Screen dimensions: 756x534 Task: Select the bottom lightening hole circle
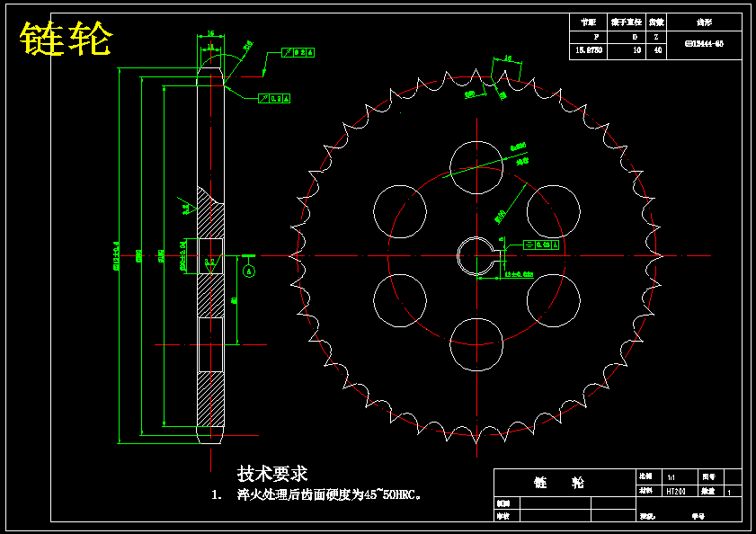click(476, 344)
